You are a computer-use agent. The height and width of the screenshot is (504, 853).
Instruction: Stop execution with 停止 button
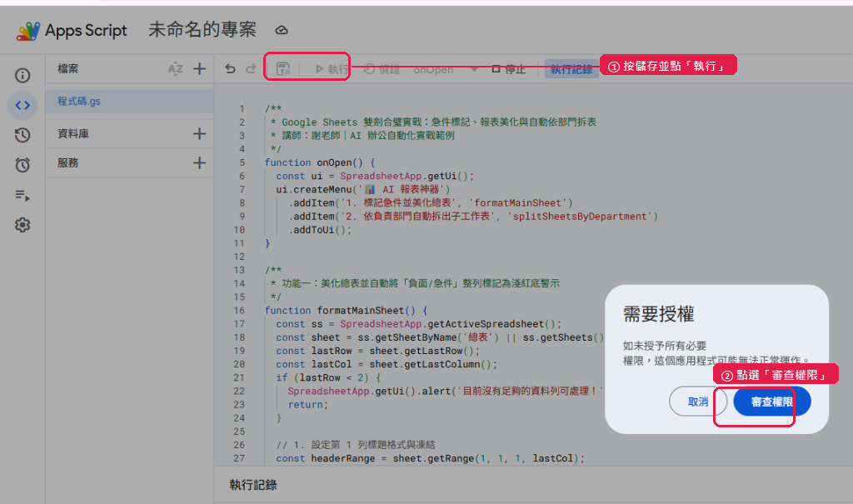(x=509, y=69)
